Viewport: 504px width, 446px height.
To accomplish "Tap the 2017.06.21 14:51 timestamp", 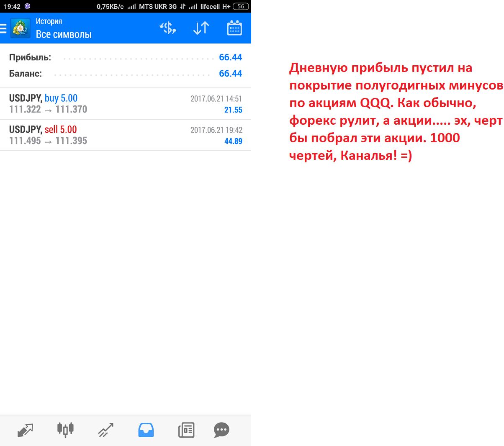I will 216,99.
